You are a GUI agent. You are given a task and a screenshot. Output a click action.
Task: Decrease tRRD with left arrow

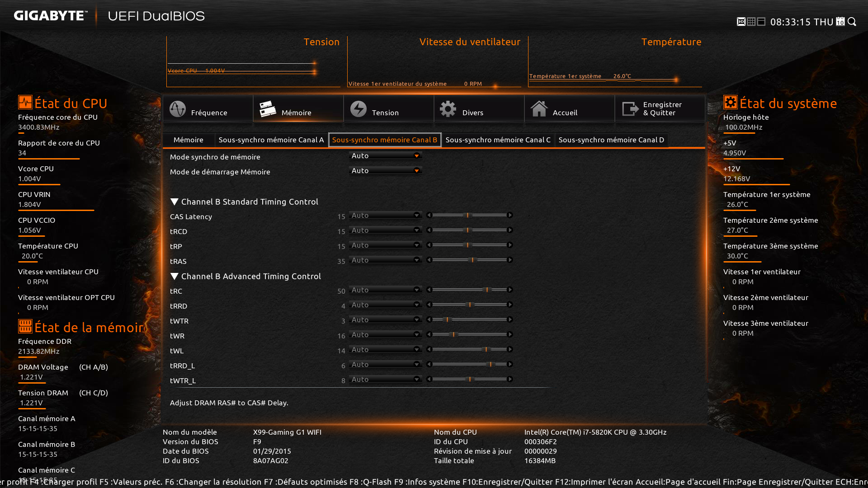tap(429, 305)
